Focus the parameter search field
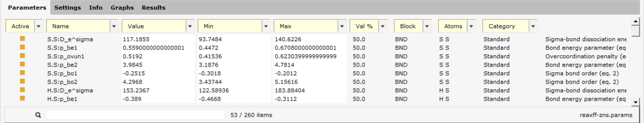Viewport: 644px width, 123px height. (135, 115)
